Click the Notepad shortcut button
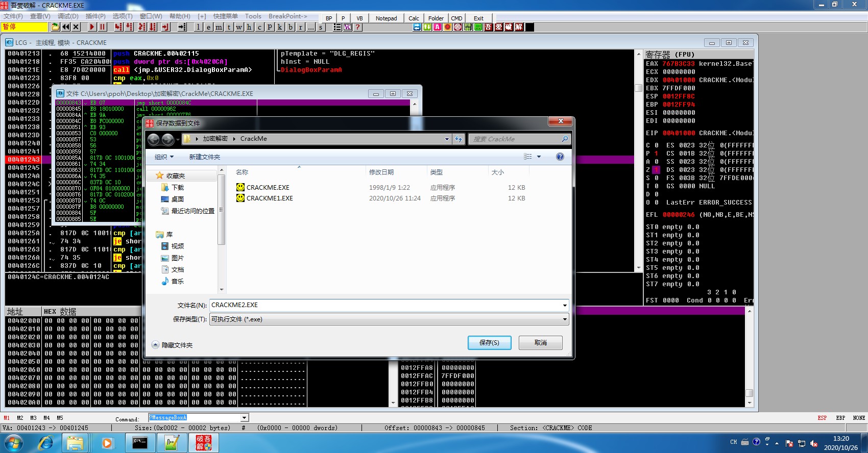868x453 pixels. [387, 18]
